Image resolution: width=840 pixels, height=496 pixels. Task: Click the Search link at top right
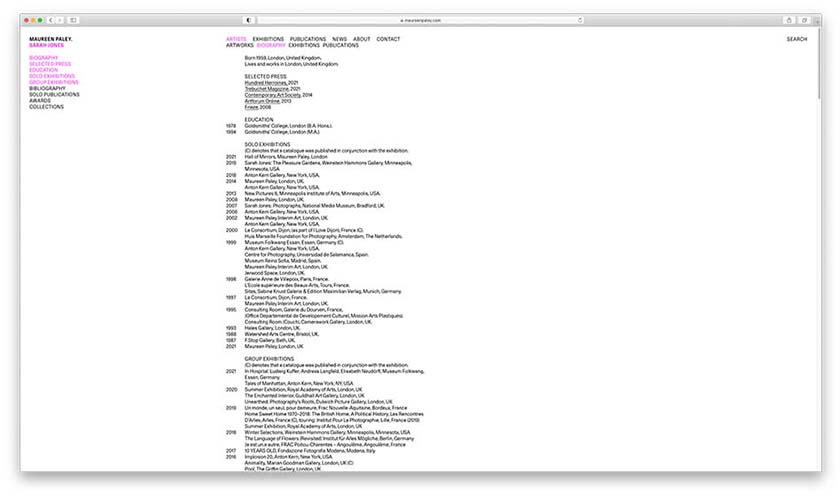point(796,39)
